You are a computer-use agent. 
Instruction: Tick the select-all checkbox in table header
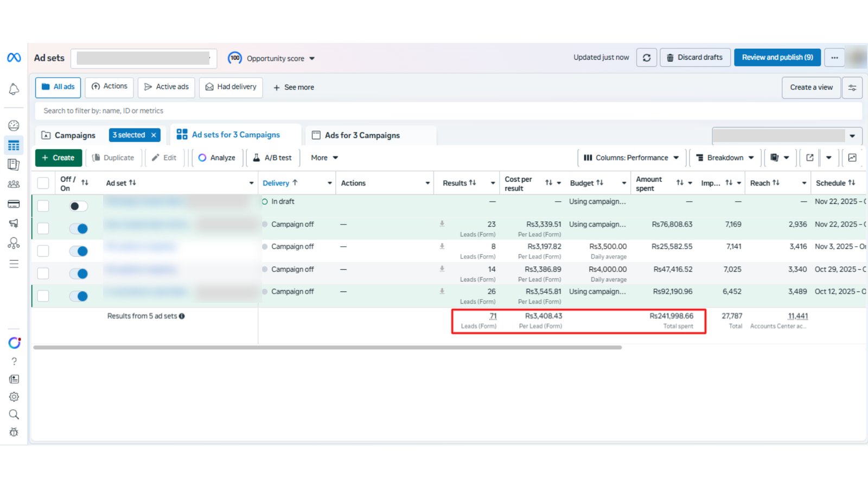point(43,183)
